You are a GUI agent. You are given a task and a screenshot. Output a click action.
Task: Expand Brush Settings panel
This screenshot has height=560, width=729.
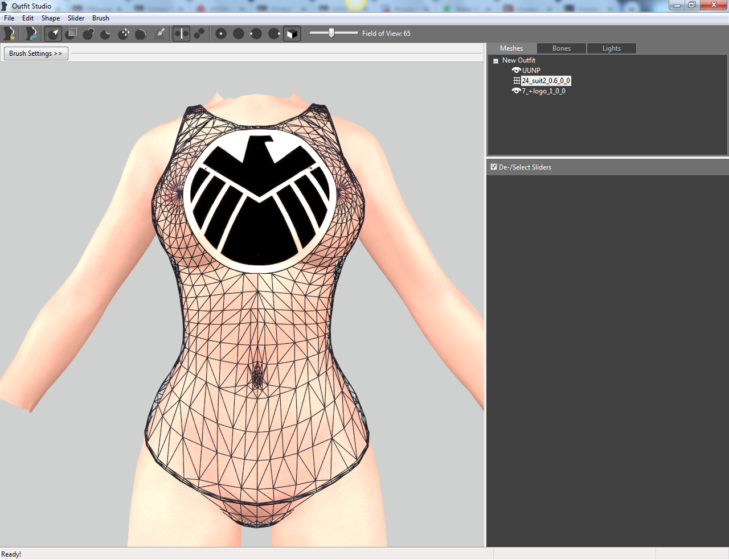(x=36, y=53)
